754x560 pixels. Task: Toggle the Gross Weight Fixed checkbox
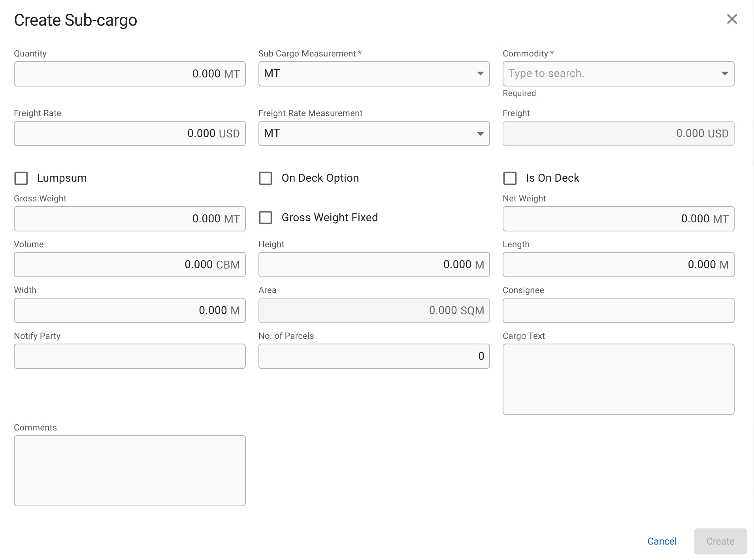click(x=266, y=218)
